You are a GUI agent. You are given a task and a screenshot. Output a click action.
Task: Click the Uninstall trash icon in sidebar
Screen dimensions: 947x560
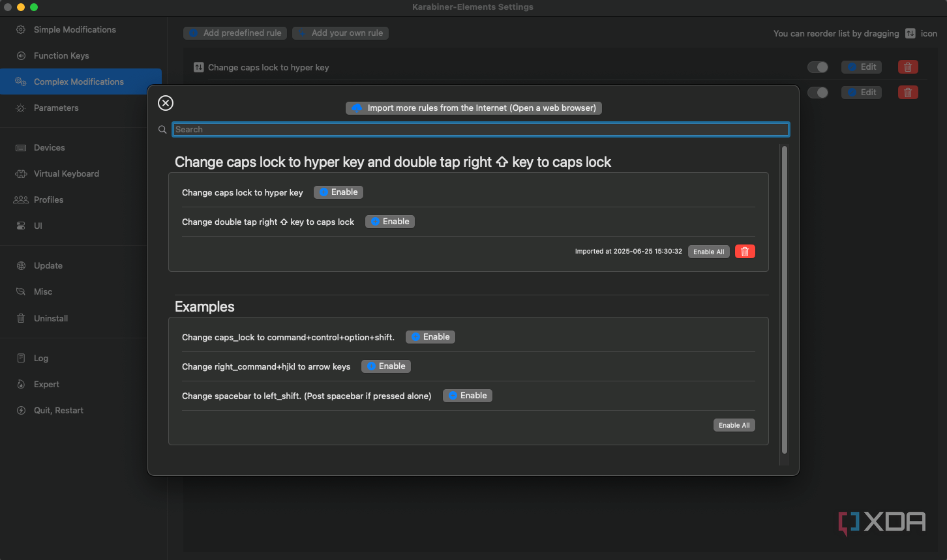click(x=21, y=319)
